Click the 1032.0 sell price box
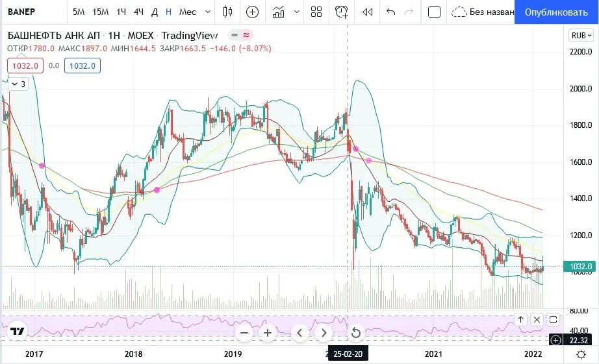Screen dimensions: 599x364 coord(25,66)
